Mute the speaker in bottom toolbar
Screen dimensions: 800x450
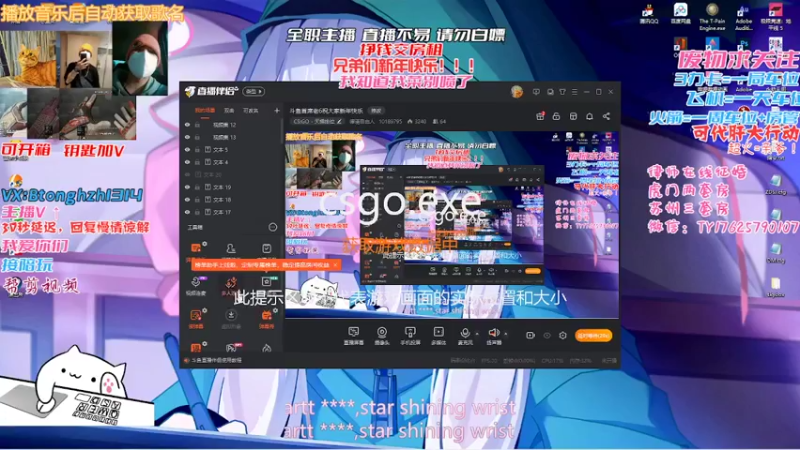tap(493, 335)
